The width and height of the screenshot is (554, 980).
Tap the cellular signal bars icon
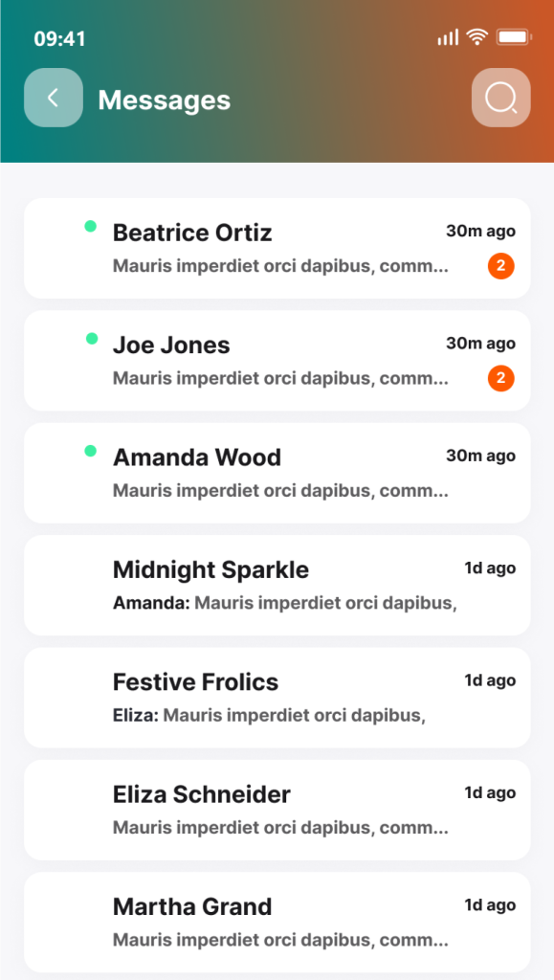click(x=448, y=37)
